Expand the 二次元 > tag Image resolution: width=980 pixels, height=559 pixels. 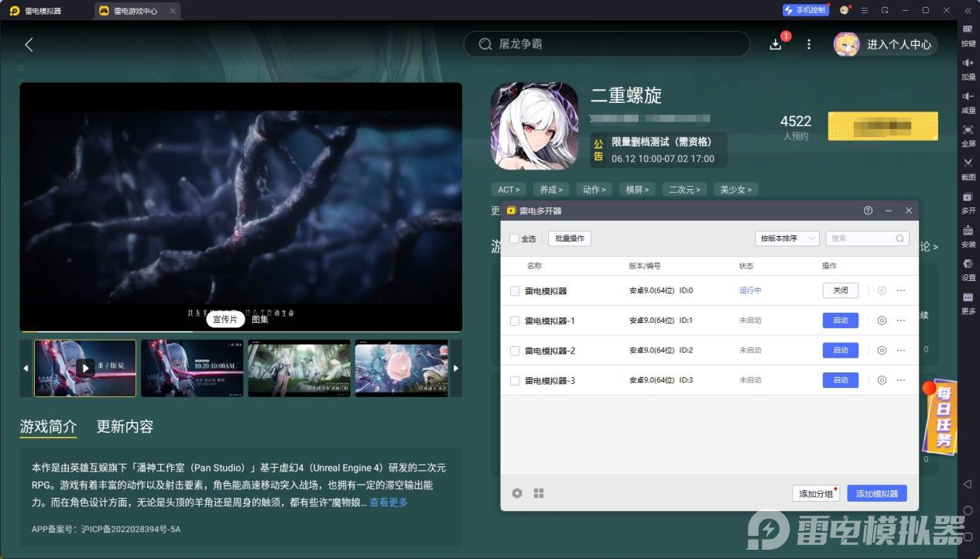pyautogui.click(x=685, y=189)
